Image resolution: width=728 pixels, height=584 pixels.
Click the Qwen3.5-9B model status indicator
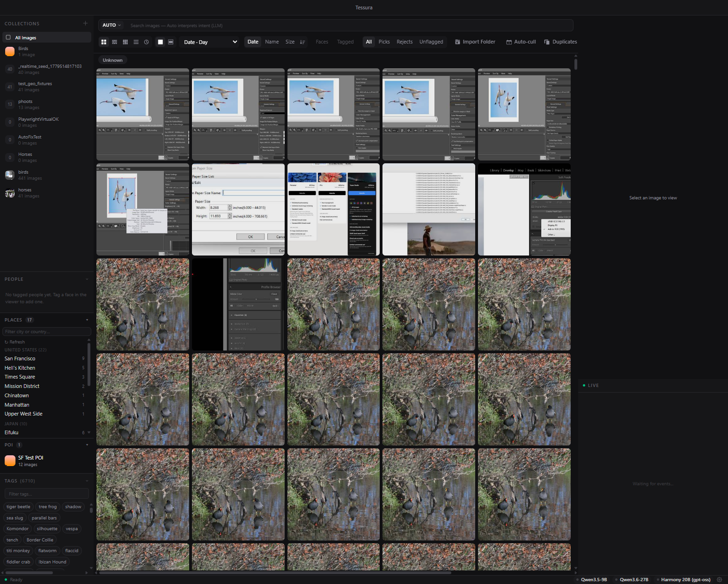[591, 580]
